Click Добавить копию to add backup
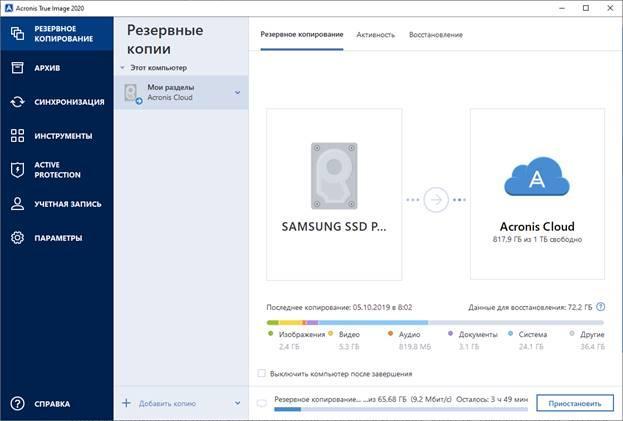The height and width of the screenshot is (421, 623). pyautogui.click(x=165, y=403)
